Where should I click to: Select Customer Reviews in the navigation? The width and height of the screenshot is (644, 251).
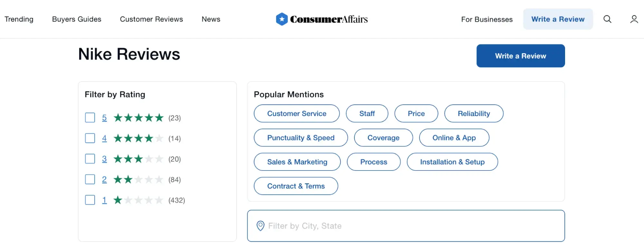click(151, 19)
